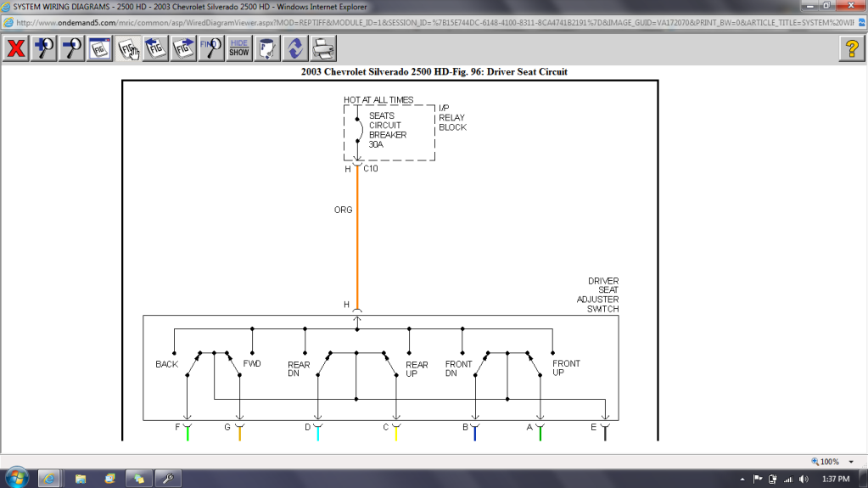
Task: Click the red X close-diagram toolbar button
Action: click(x=15, y=48)
